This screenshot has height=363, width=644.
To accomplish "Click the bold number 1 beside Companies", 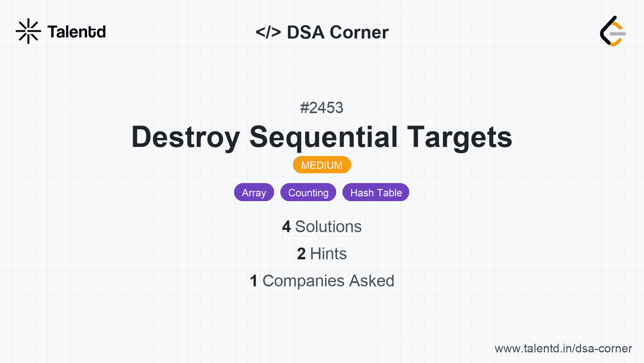I will [x=254, y=281].
